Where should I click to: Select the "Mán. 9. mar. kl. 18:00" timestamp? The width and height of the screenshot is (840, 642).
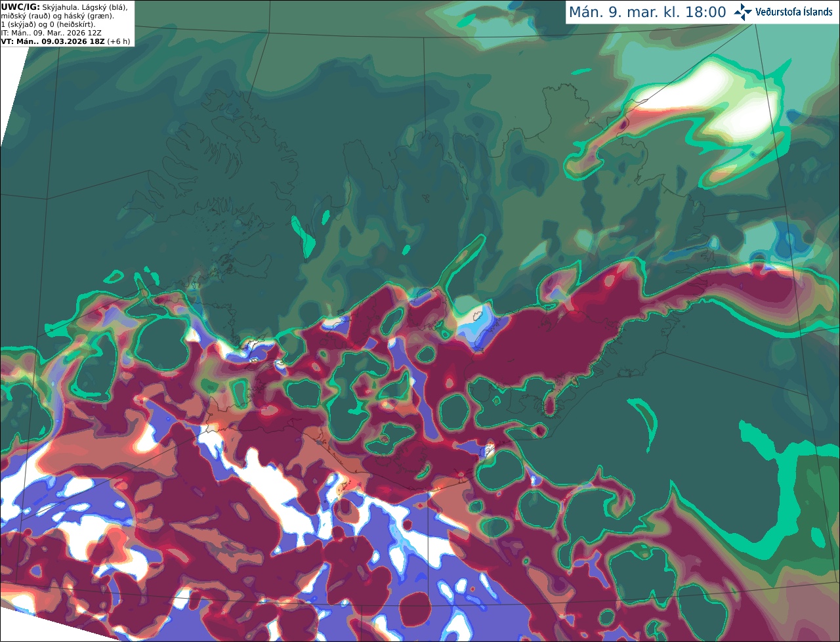(647, 12)
